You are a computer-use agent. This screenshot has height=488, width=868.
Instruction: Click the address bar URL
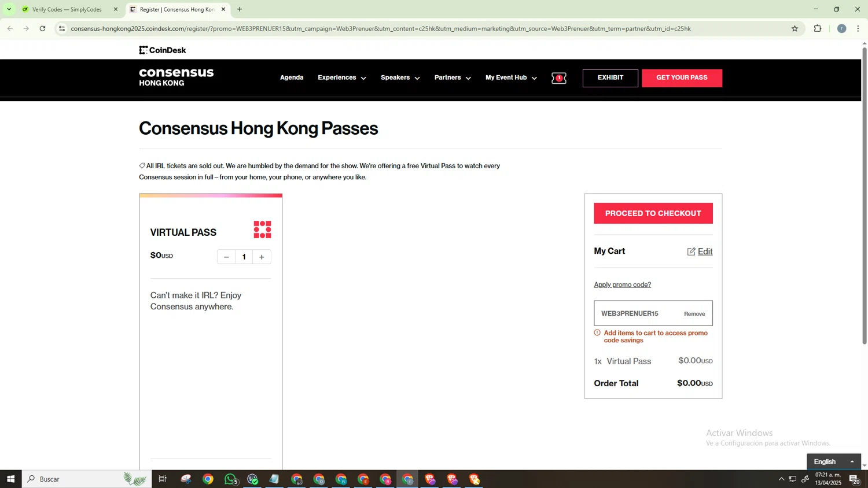[381, 28]
